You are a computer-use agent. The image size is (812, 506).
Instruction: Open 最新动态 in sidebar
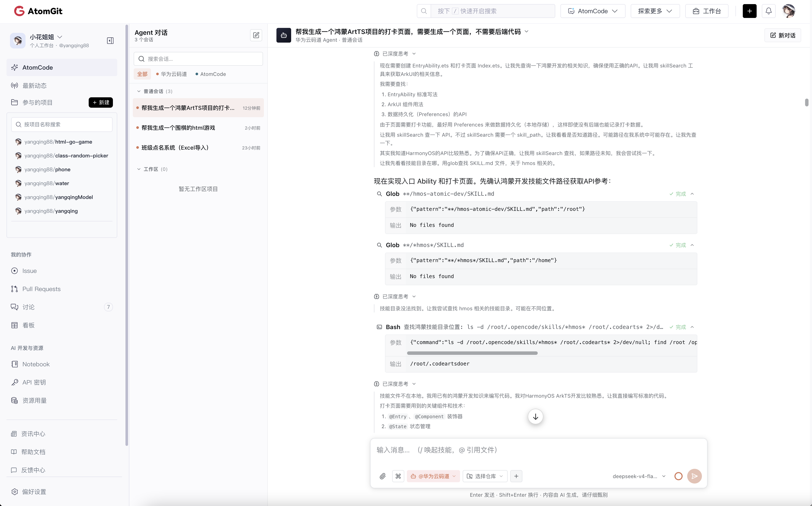pos(62,86)
